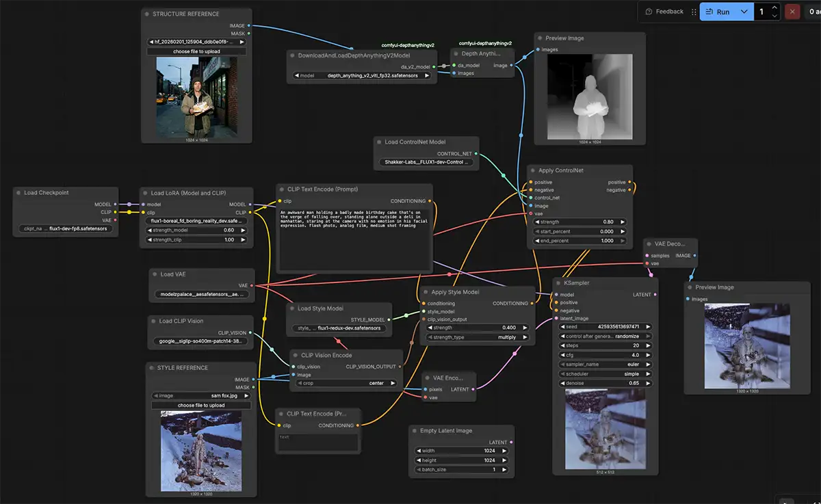Click right arrow next to sampler_name euler
The width and height of the screenshot is (821, 504).
pyautogui.click(x=647, y=364)
